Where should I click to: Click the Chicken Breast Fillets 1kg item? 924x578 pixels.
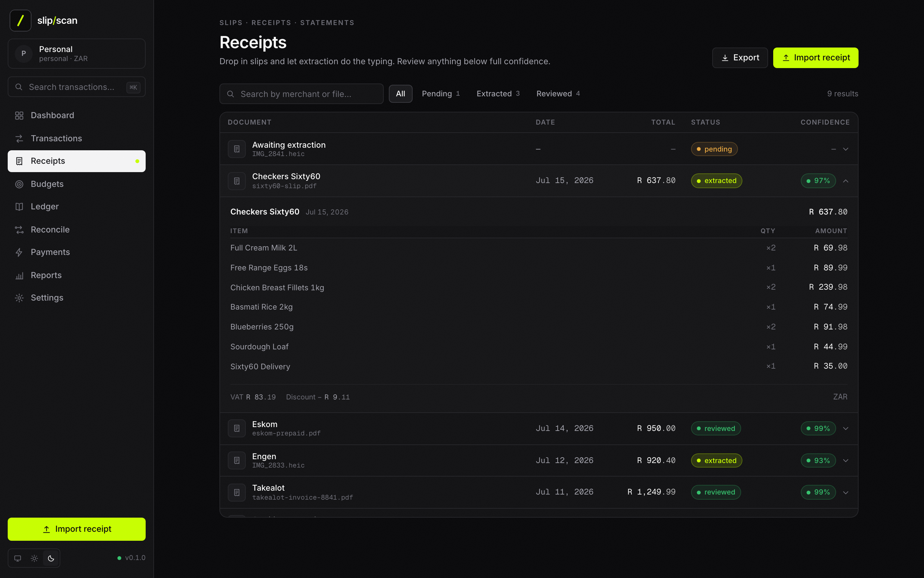click(277, 287)
